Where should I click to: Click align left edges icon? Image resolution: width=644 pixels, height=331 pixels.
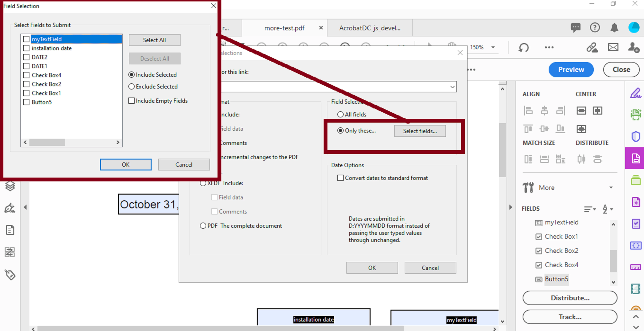coord(528,110)
